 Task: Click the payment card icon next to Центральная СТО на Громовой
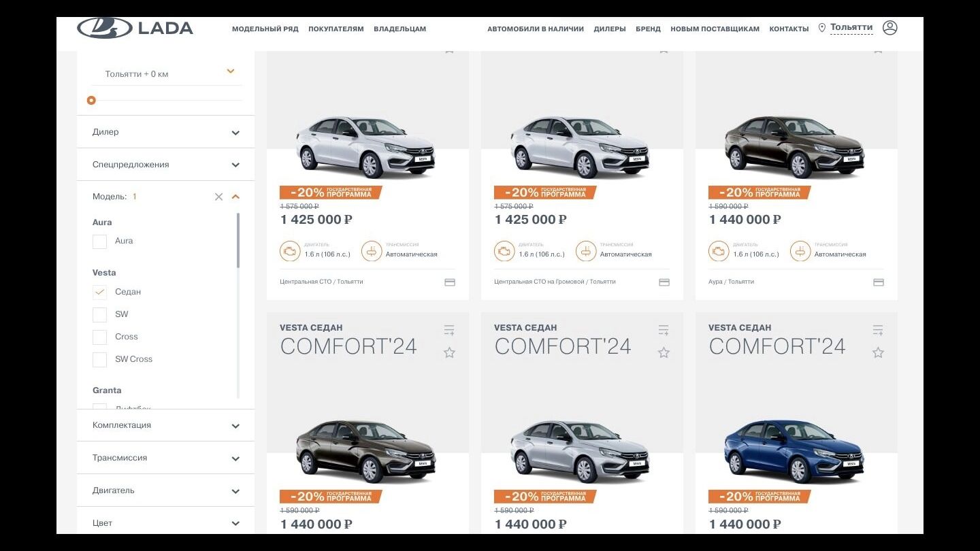[664, 282]
